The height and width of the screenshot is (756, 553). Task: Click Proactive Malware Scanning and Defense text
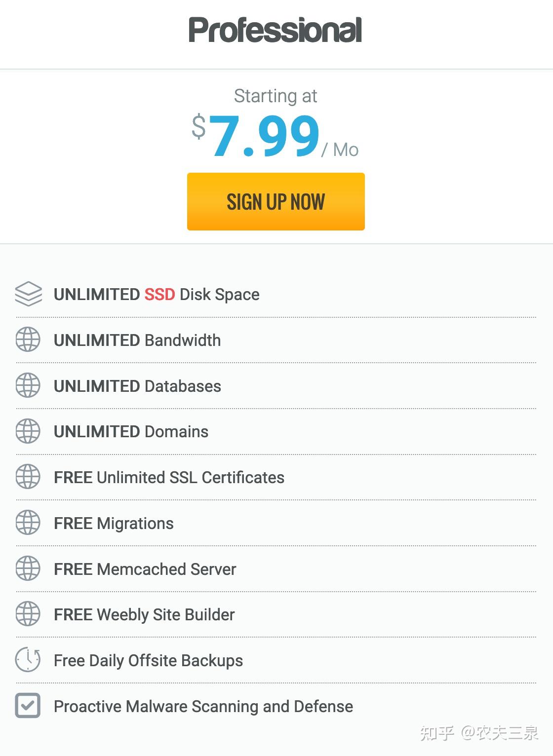[203, 707]
